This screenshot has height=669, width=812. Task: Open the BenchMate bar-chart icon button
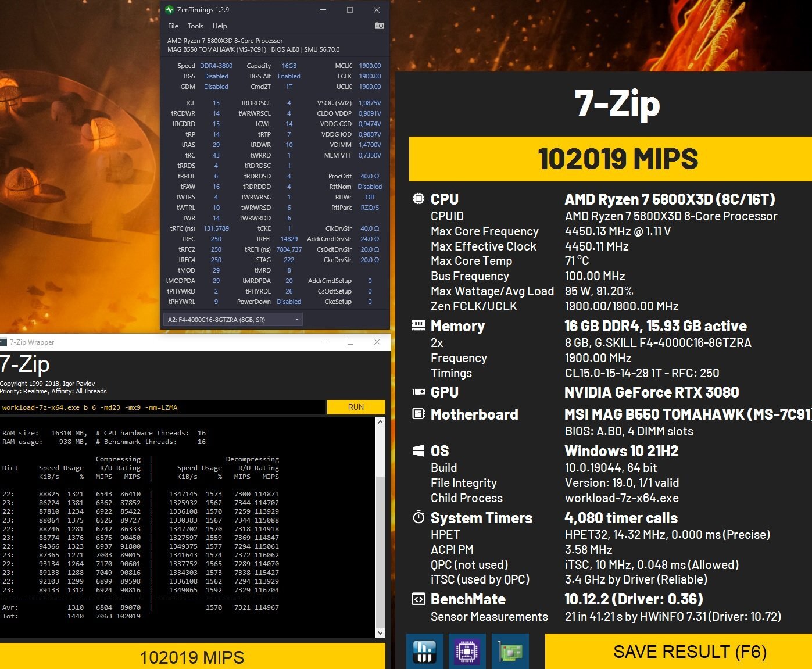pos(424,651)
